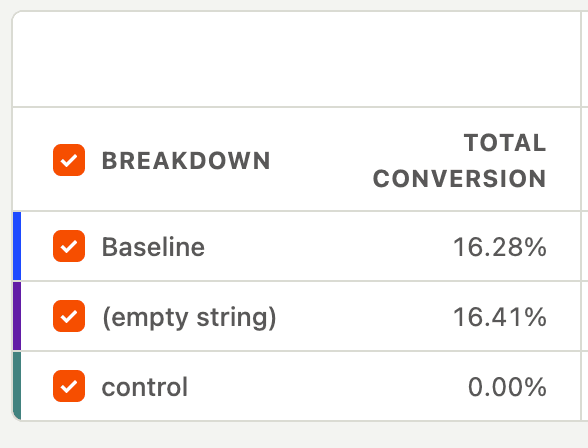Toggle the BREAKDOWN select-all checkbox
This screenshot has height=448, width=588.
(69, 160)
